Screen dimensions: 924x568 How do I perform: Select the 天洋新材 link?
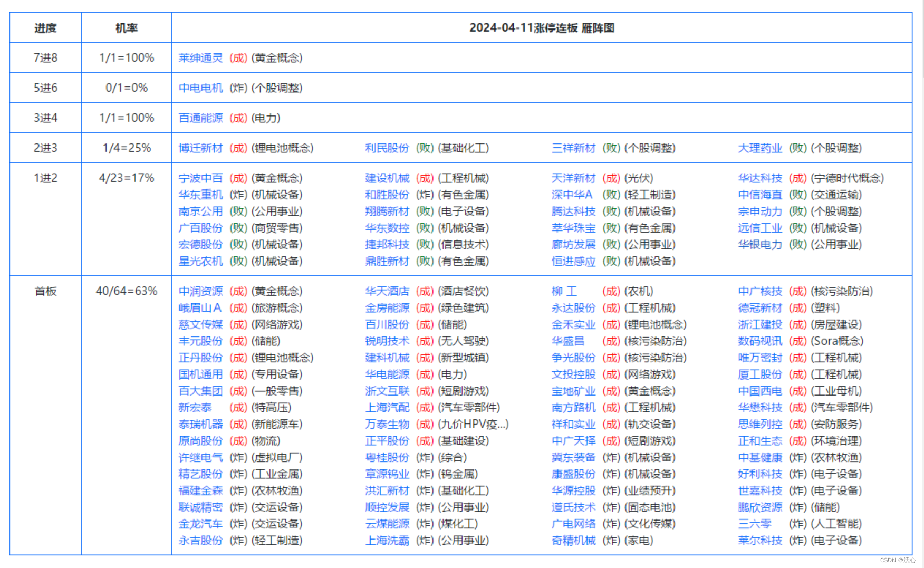pyautogui.click(x=573, y=178)
